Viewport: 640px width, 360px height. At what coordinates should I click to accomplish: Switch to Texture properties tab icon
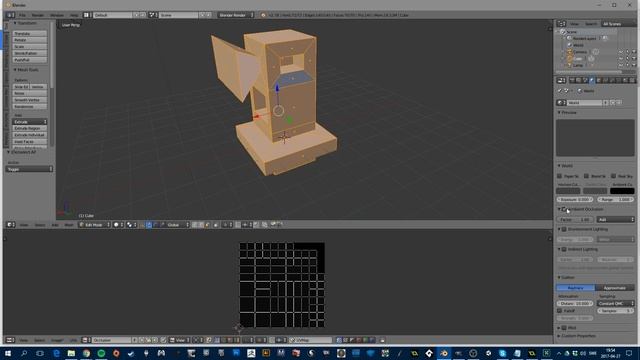(x=631, y=80)
